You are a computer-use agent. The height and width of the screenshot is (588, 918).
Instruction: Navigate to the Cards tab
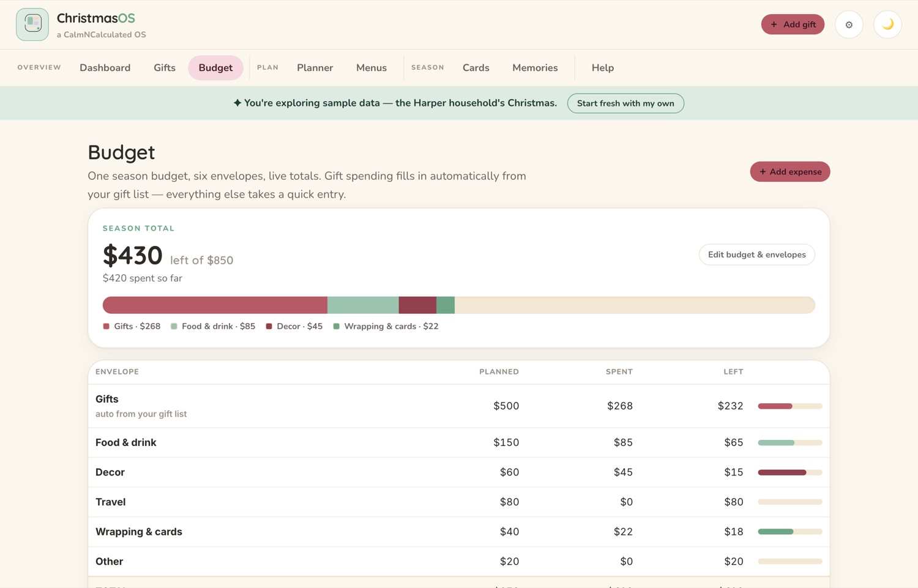[476, 68]
